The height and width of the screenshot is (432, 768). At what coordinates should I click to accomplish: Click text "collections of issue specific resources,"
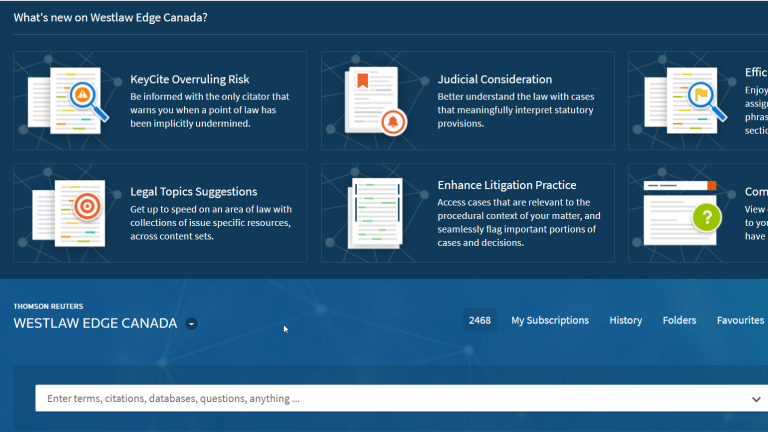[x=211, y=223]
